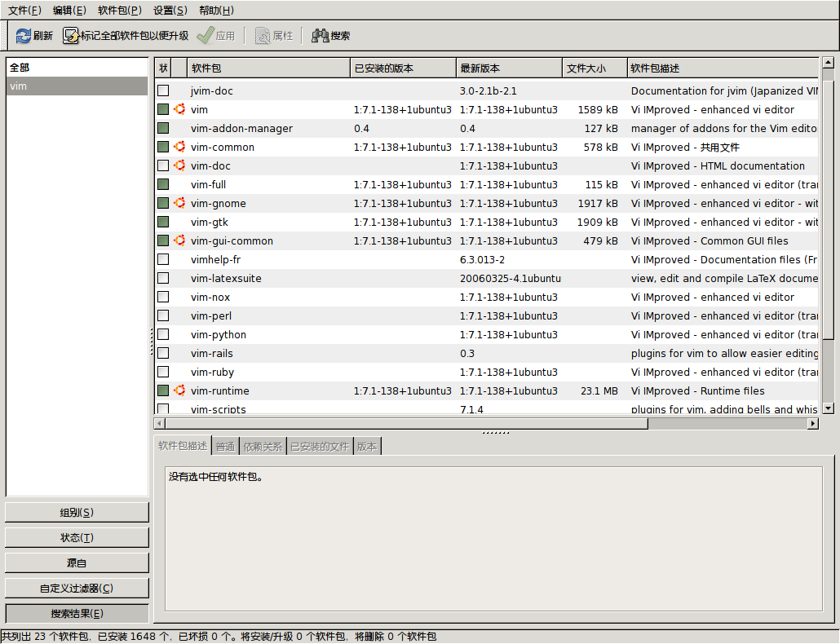Open the 编辑(E) menu
840x644 pixels.
pos(69,10)
